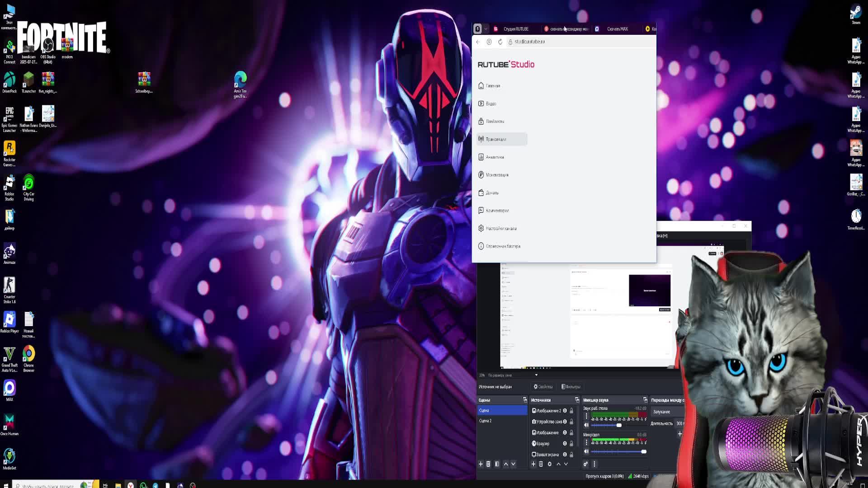Select the Epic Games Launcher desktop icon

tap(9, 119)
